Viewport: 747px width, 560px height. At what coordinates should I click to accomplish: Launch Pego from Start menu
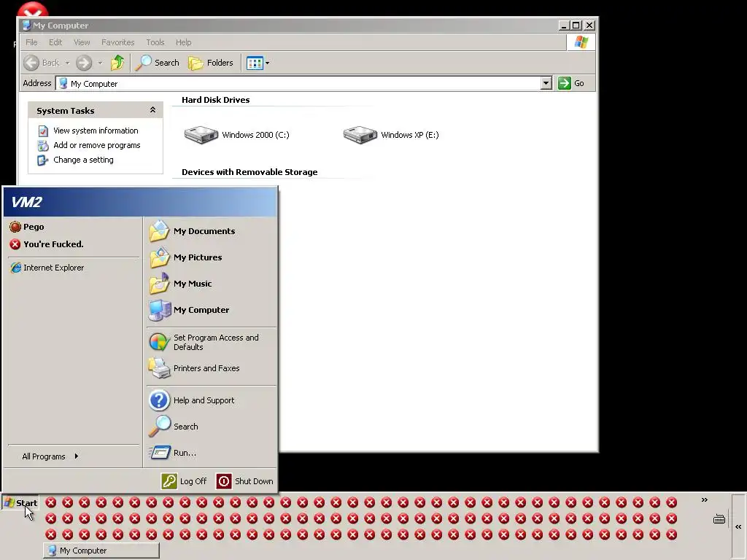(74, 227)
